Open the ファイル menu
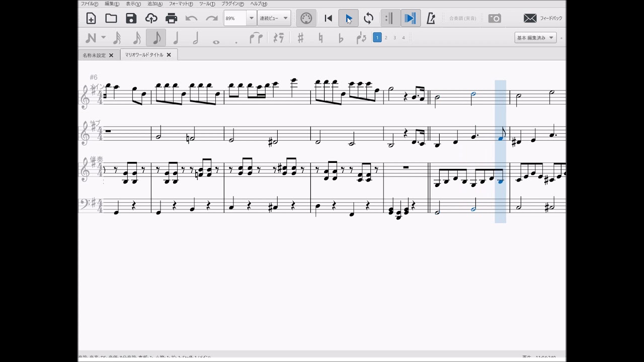 coord(90,4)
